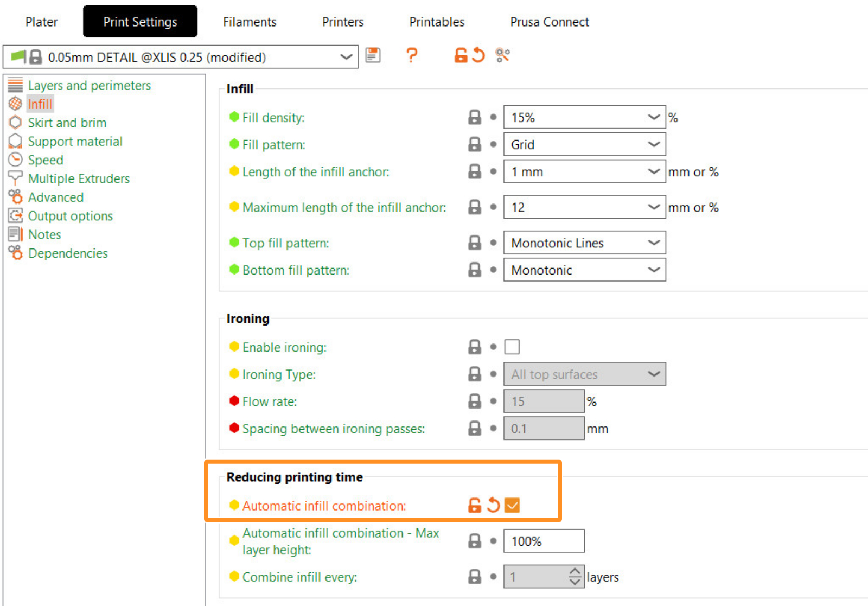Open the Top fill pattern dropdown
This screenshot has width=868, height=606.
[x=654, y=243]
